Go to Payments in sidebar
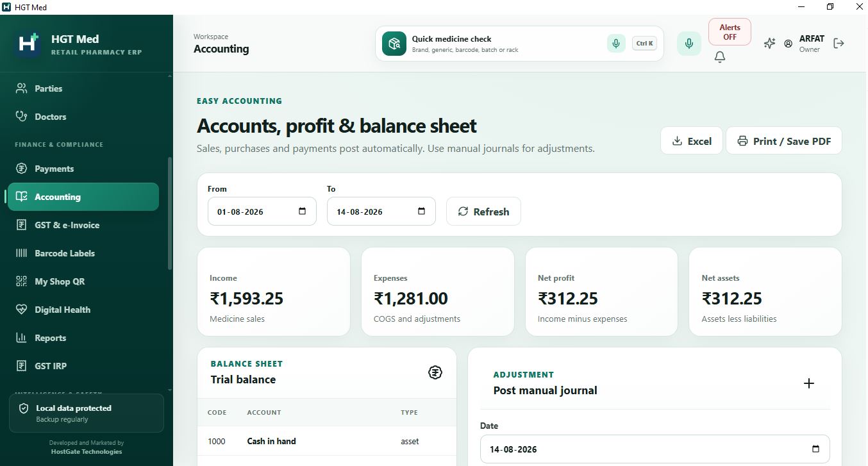Viewport: 868px width, 466px height. tap(83, 169)
